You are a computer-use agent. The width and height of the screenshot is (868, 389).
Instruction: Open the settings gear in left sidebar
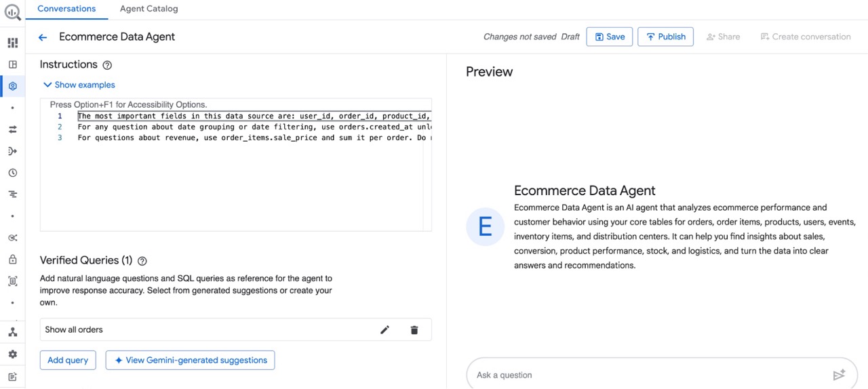tap(12, 354)
